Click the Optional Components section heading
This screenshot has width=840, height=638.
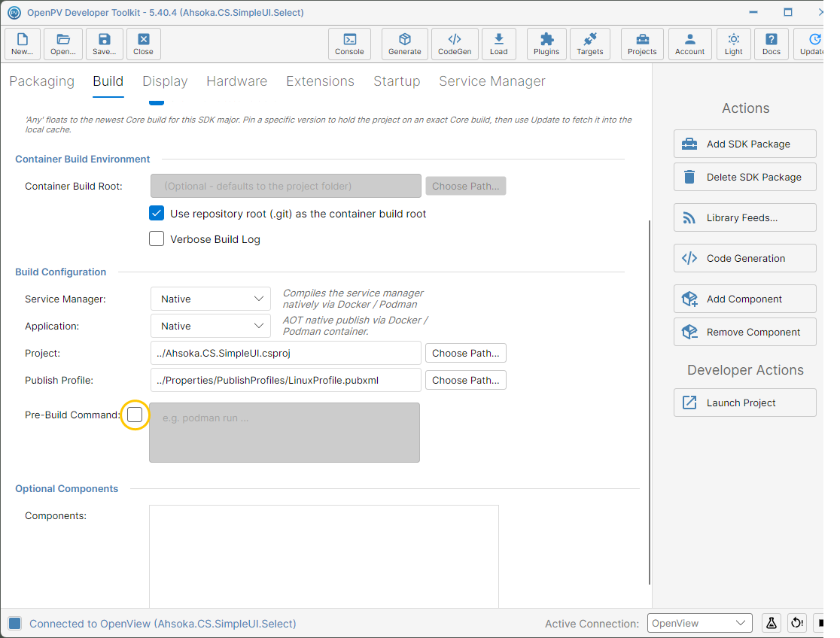point(66,488)
